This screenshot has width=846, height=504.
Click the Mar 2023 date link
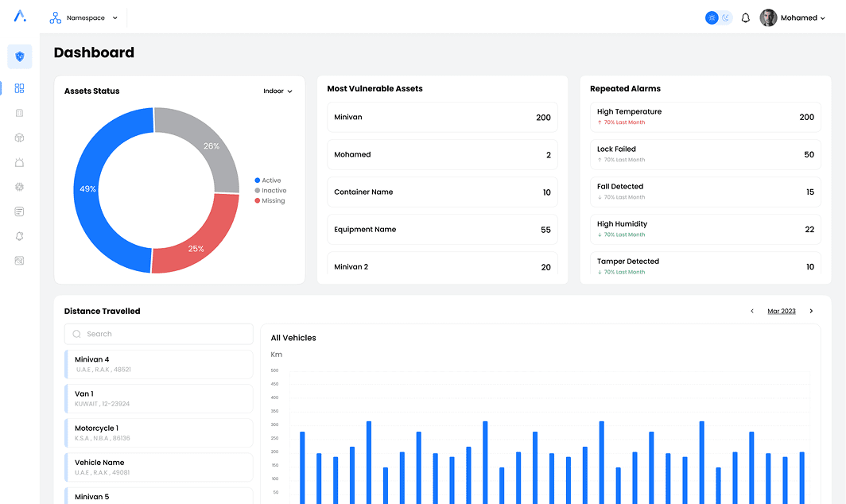[x=781, y=311]
